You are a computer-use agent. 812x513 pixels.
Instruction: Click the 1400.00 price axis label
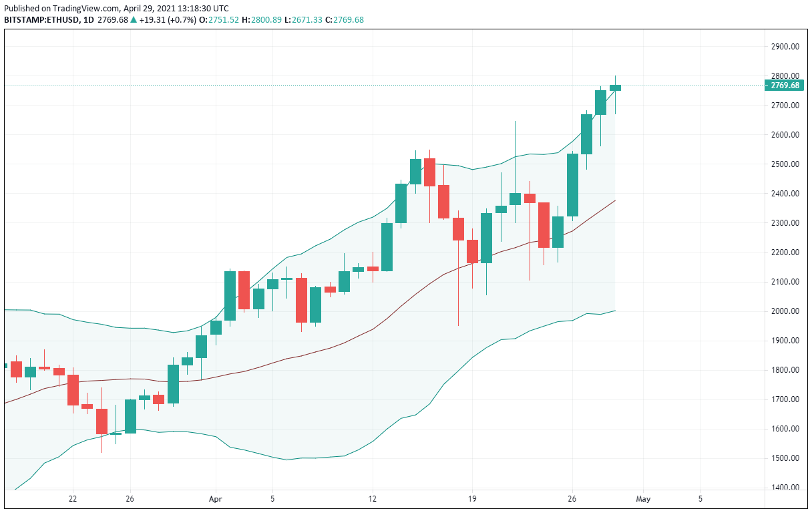785,488
